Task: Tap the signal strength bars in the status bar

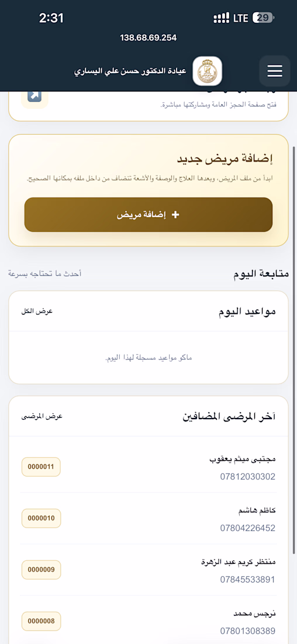Action: (x=222, y=18)
